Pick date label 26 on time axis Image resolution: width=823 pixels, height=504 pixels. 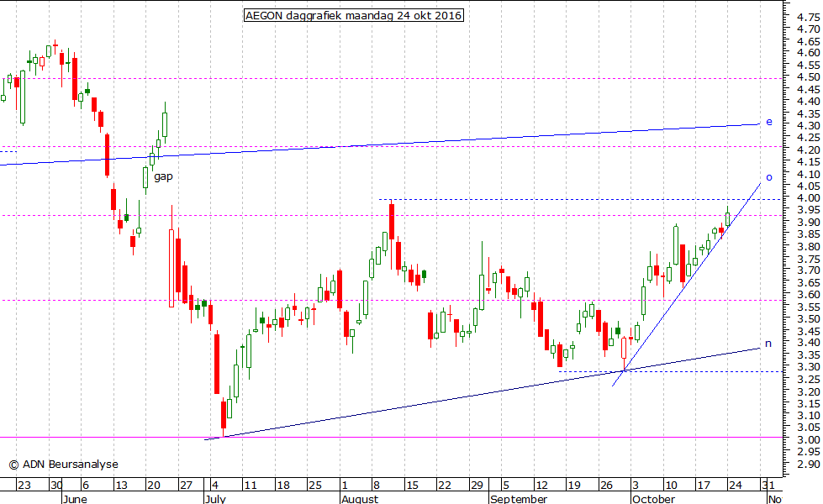coord(606,486)
